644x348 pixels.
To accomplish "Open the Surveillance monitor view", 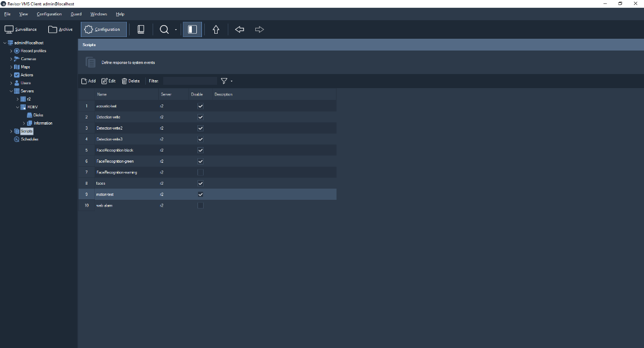I will pos(21,30).
